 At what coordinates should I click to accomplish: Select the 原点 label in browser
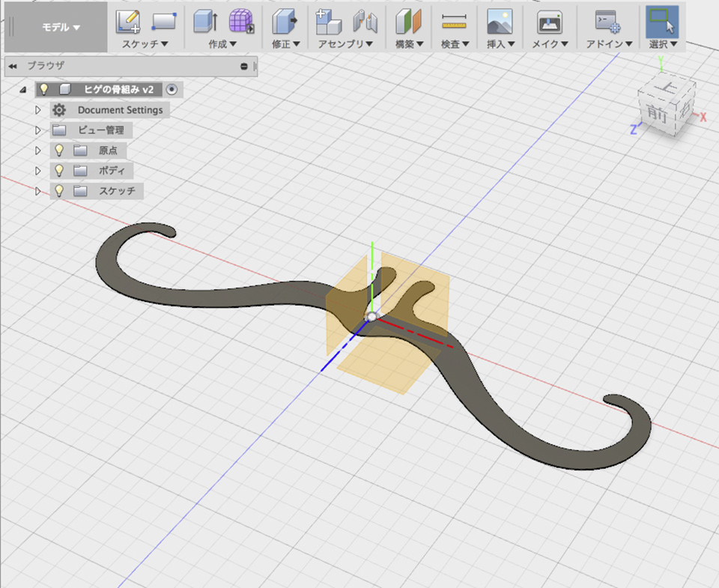pyautogui.click(x=108, y=151)
